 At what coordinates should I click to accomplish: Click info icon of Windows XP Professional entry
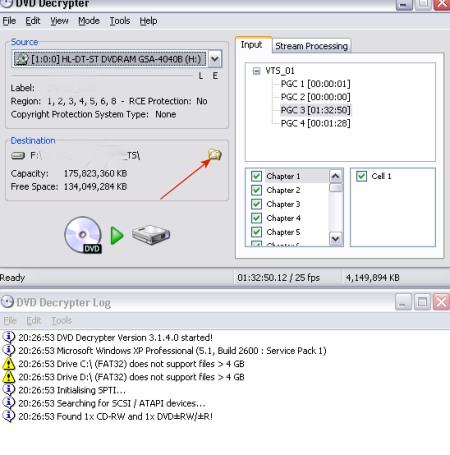(9, 350)
